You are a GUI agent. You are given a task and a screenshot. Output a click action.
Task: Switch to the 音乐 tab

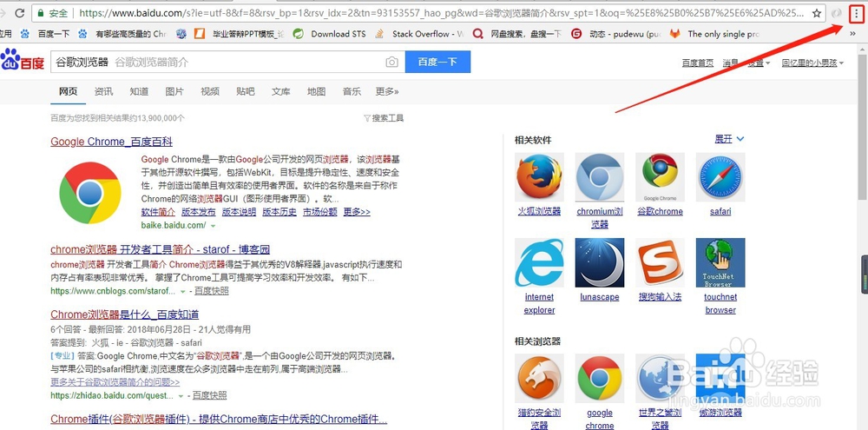[352, 91]
